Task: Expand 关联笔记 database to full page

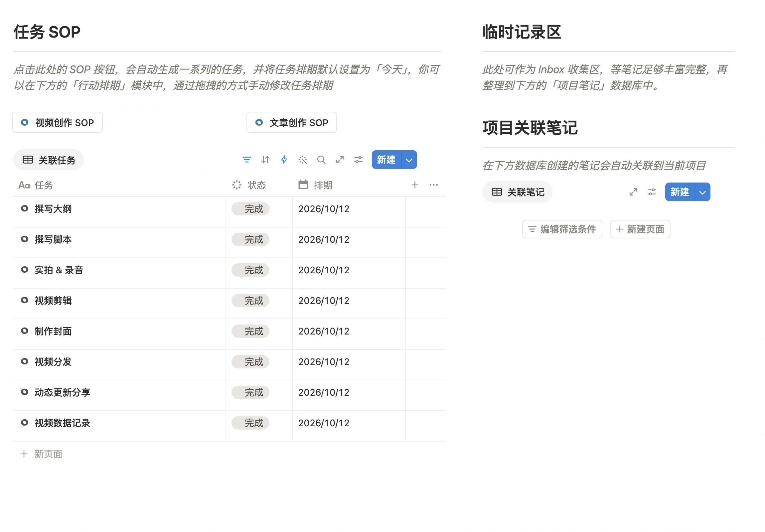Action: tap(633, 192)
